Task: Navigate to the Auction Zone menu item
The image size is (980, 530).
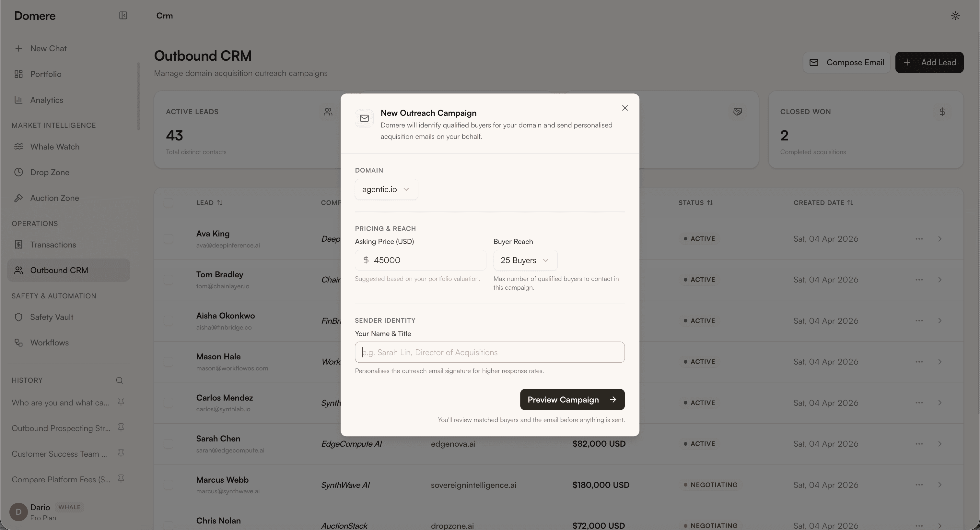Action: click(x=54, y=198)
